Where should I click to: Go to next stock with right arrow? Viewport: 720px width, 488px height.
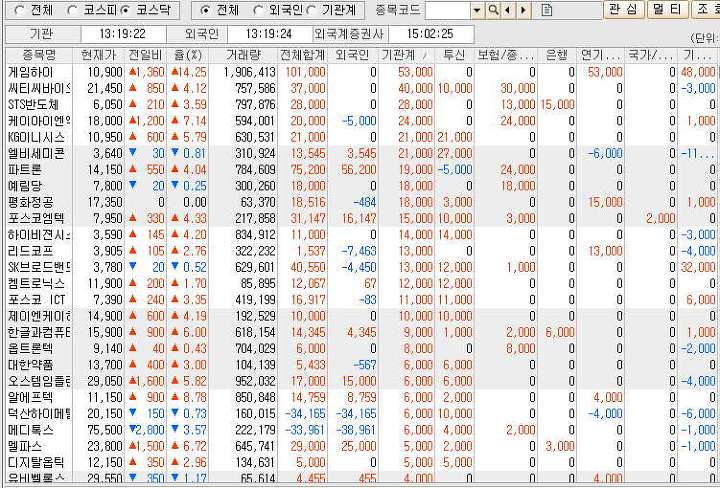pos(523,10)
